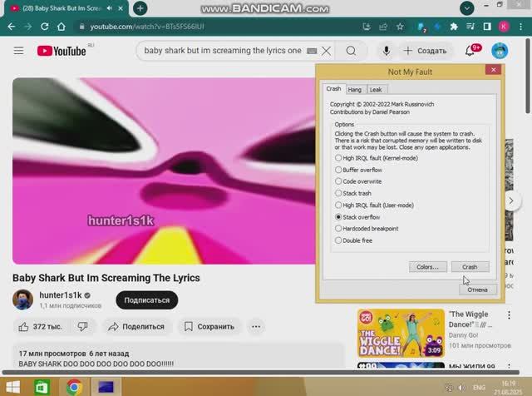Open YouTube notifications bell

[470, 51]
